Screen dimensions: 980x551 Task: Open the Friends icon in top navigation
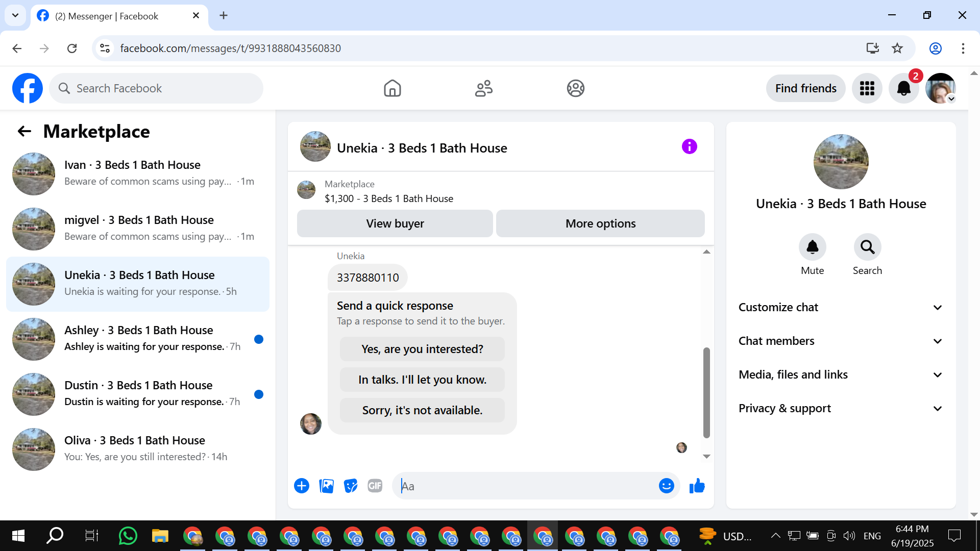[x=483, y=88]
